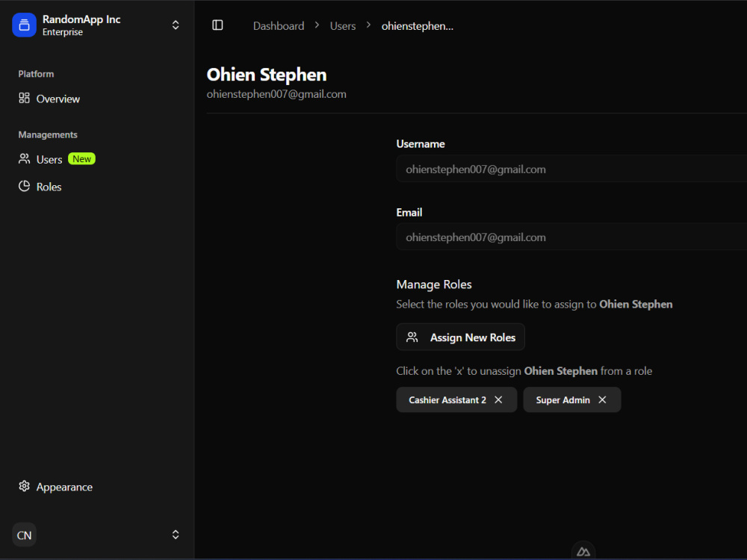The image size is (747, 560).
Task: Focus the Username input field
Action: tap(571, 169)
